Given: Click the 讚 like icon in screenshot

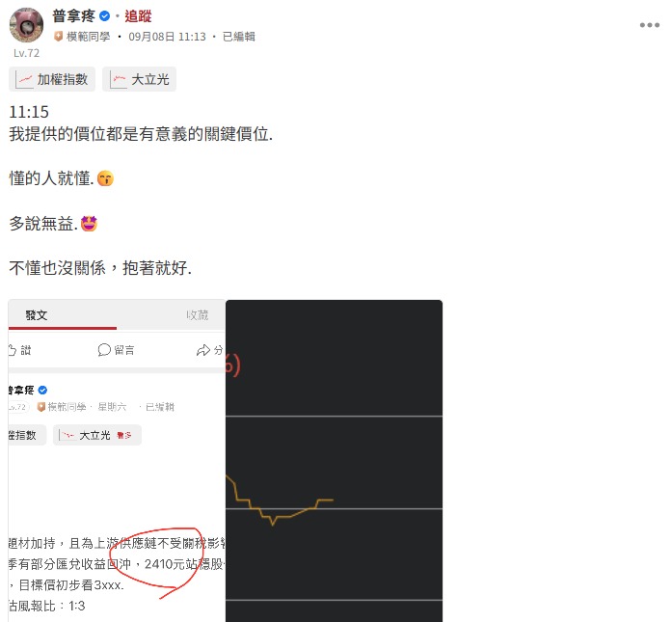Looking at the screenshot, I should coord(13,350).
